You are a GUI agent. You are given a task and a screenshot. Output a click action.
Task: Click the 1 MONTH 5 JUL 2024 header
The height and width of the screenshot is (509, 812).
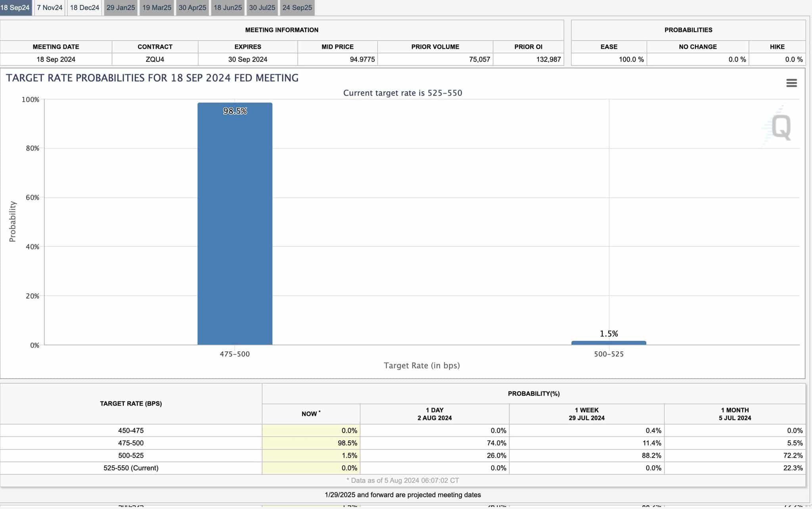click(735, 414)
